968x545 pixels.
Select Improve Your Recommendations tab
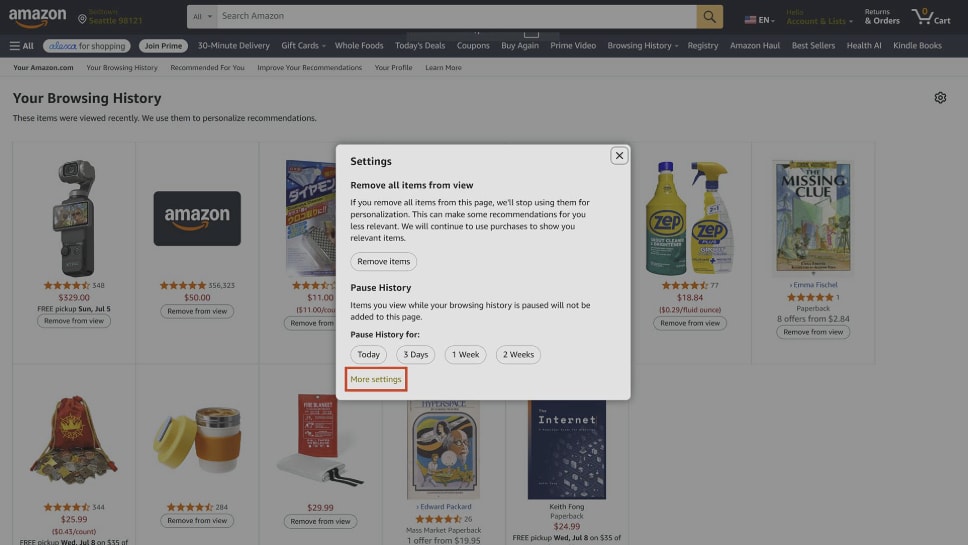click(x=309, y=68)
